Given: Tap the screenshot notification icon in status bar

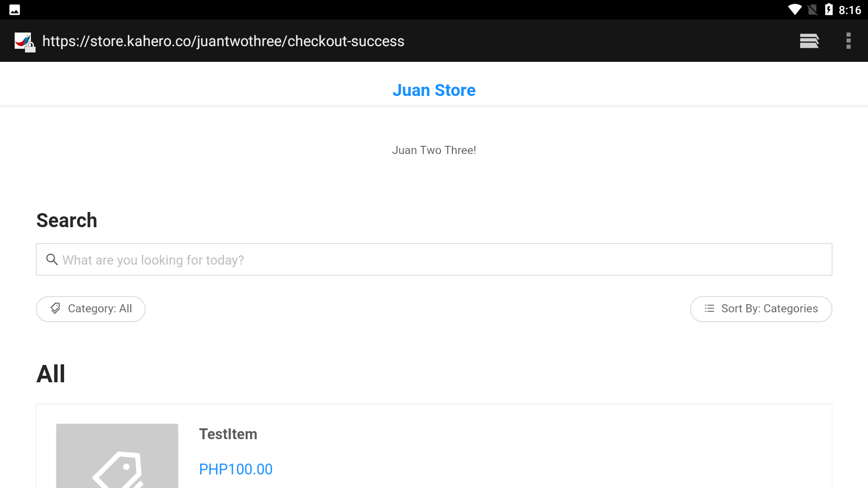Looking at the screenshot, I should pos(15,10).
